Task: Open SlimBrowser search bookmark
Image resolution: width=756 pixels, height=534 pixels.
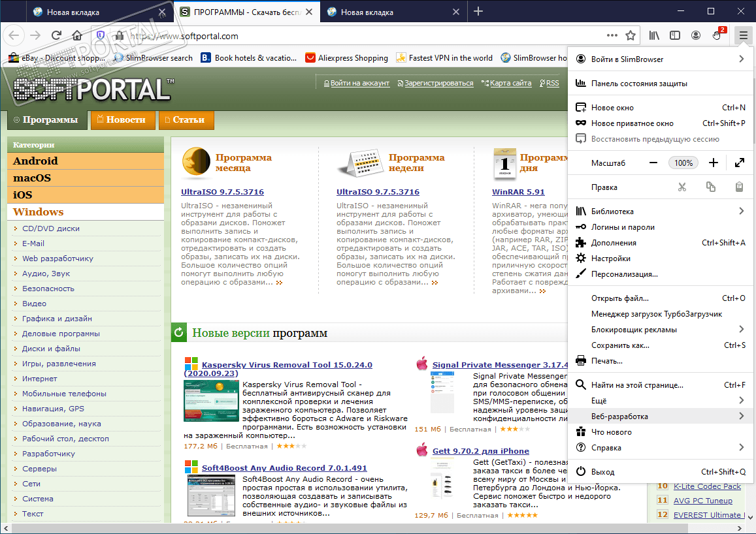Action: pyautogui.click(x=153, y=58)
